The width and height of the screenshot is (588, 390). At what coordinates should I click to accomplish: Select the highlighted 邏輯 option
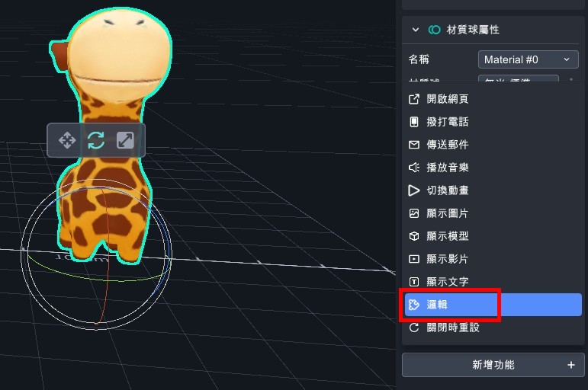tap(451, 305)
